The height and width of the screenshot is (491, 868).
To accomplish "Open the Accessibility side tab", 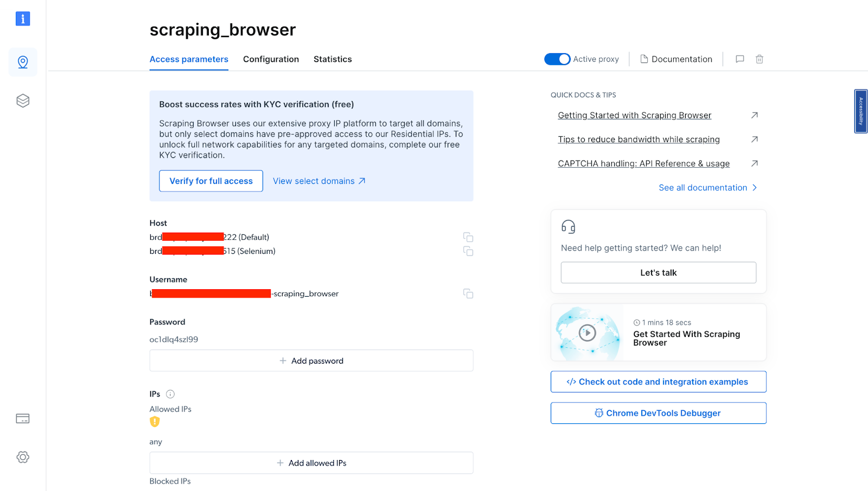I will (861, 111).
